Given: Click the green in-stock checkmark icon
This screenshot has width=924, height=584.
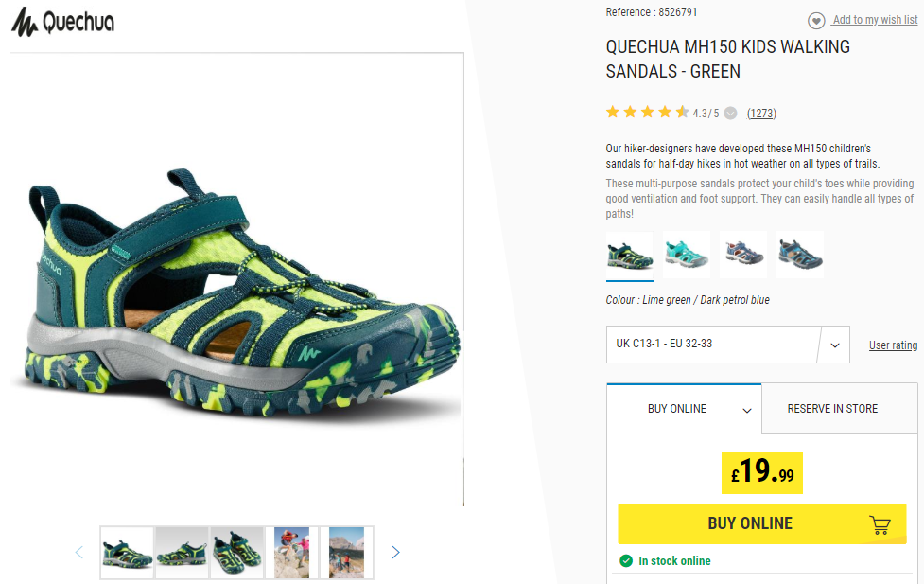Looking at the screenshot, I should [x=626, y=561].
